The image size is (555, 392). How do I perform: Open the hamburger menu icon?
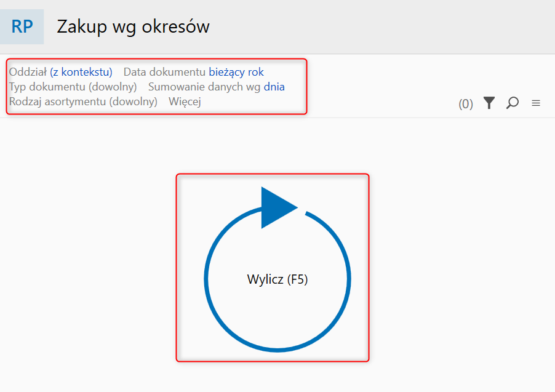click(536, 103)
